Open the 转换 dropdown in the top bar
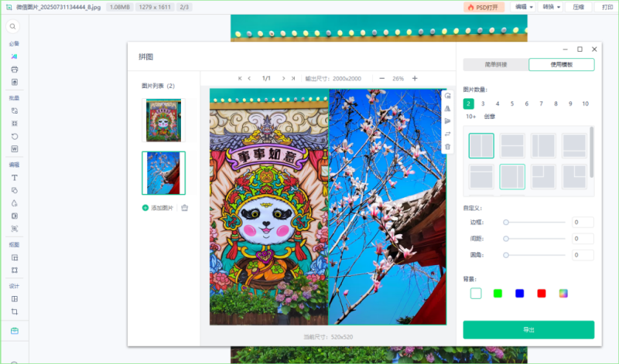619x364 pixels. (551, 7)
